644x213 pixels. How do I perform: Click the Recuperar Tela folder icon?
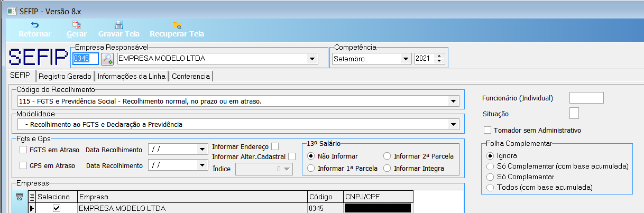pyautogui.click(x=177, y=25)
